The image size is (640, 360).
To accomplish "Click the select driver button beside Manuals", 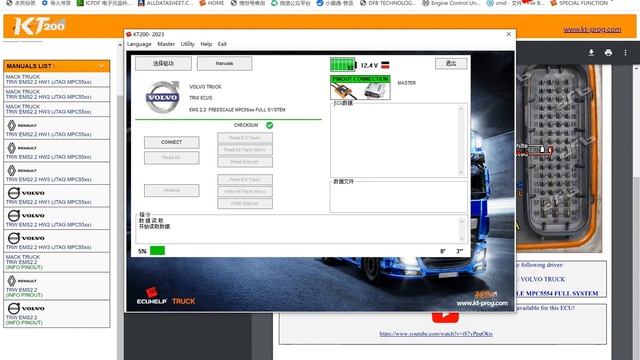I will point(163,63).
